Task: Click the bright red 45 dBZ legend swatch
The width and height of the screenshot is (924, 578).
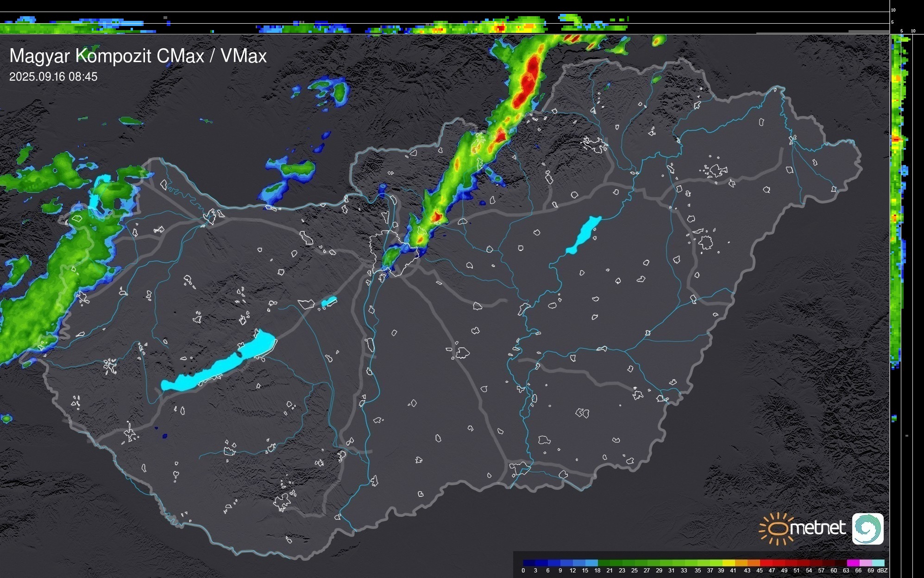Action: [x=766, y=563]
